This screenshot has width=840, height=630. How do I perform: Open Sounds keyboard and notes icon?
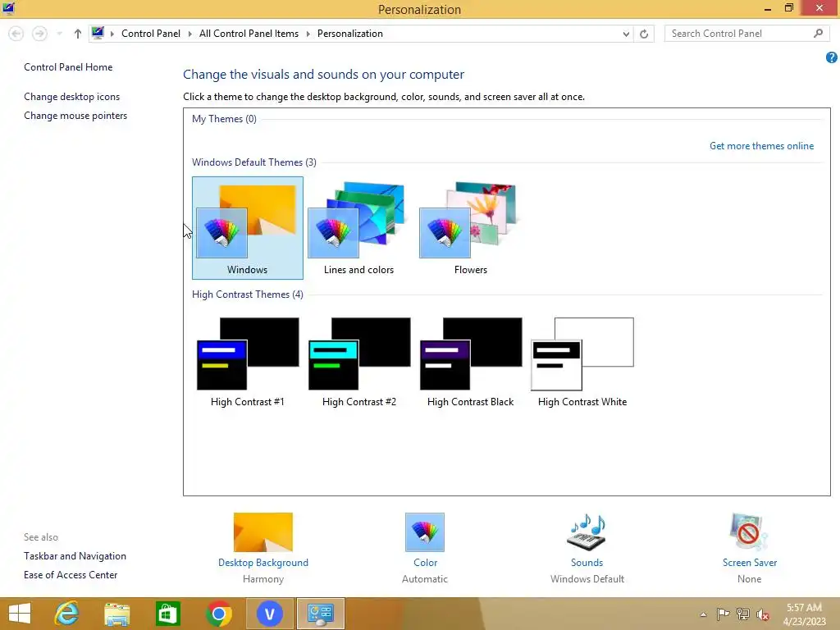(587, 532)
